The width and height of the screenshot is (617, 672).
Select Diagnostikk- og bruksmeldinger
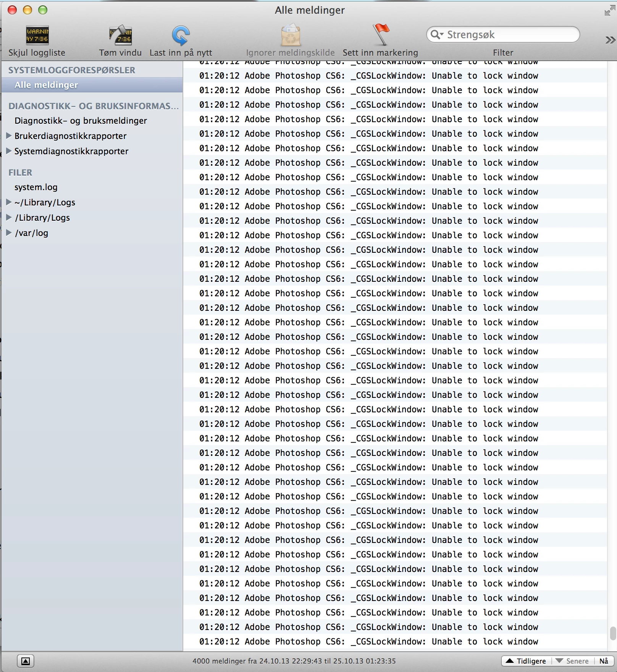pyautogui.click(x=81, y=121)
